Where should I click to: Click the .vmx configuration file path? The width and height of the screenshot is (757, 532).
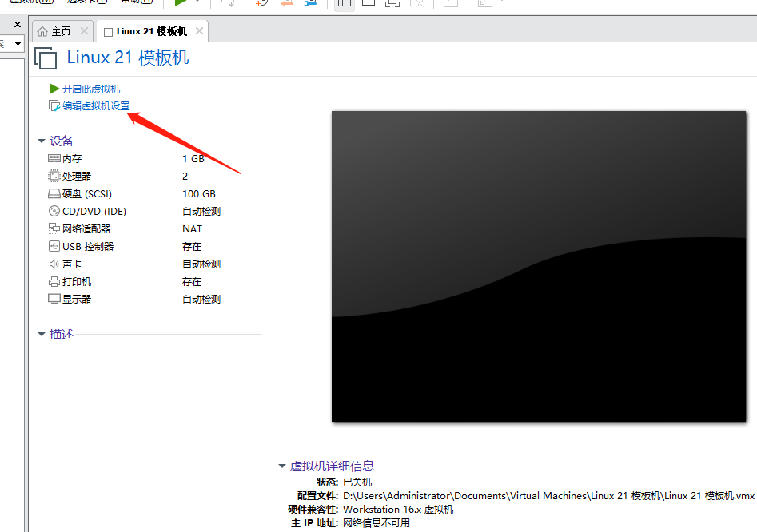coord(548,496)
